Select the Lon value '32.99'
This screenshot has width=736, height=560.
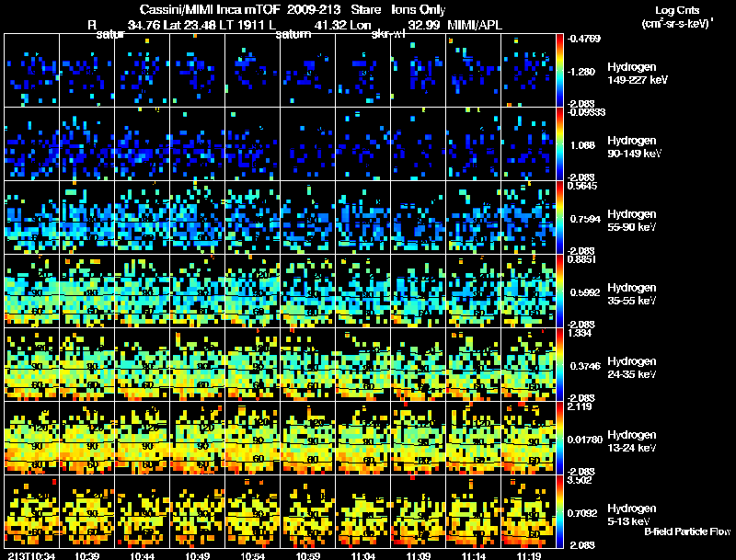pos(423,25)
